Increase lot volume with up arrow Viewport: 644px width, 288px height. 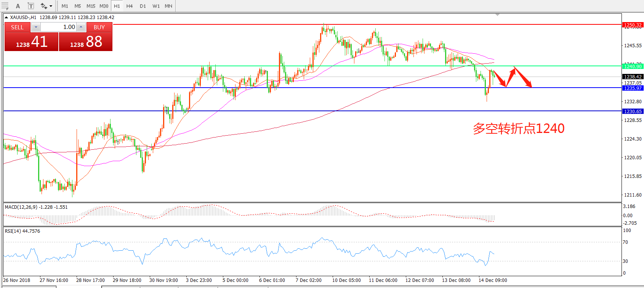point(81,27)
